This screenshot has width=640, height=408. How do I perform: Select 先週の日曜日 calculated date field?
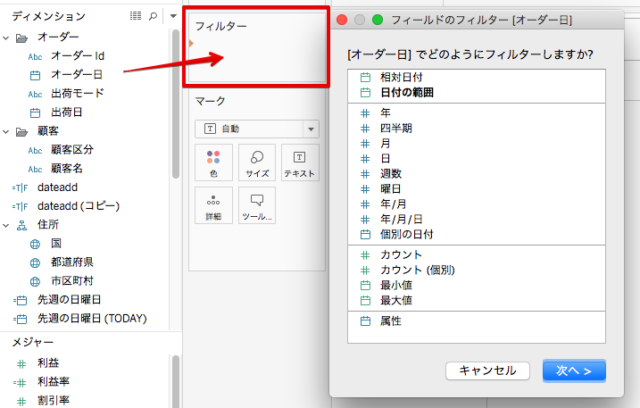[69, 300]
